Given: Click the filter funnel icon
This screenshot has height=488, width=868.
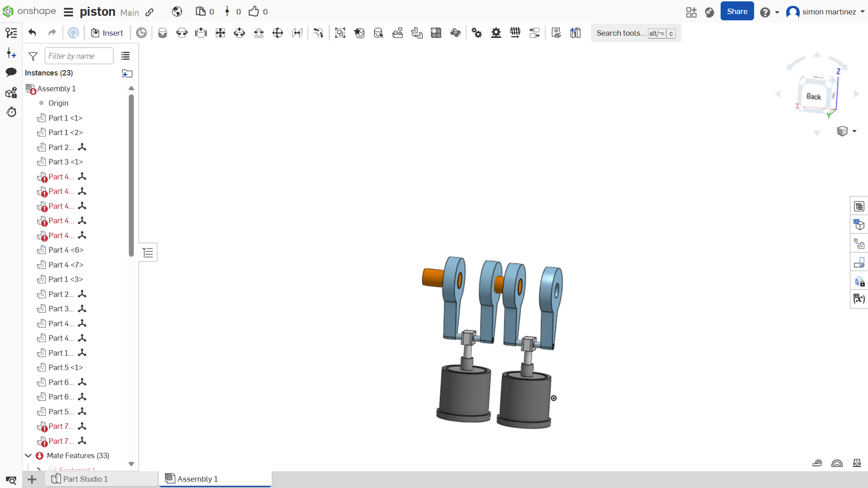Looking at the screenshot, I should (33, 56).
